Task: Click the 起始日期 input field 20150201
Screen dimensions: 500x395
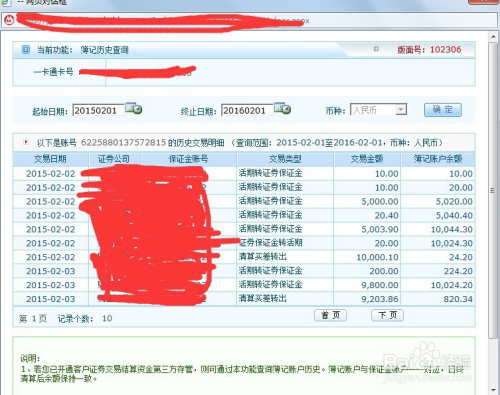Action: pyautogui.click(x=98, y=110)
